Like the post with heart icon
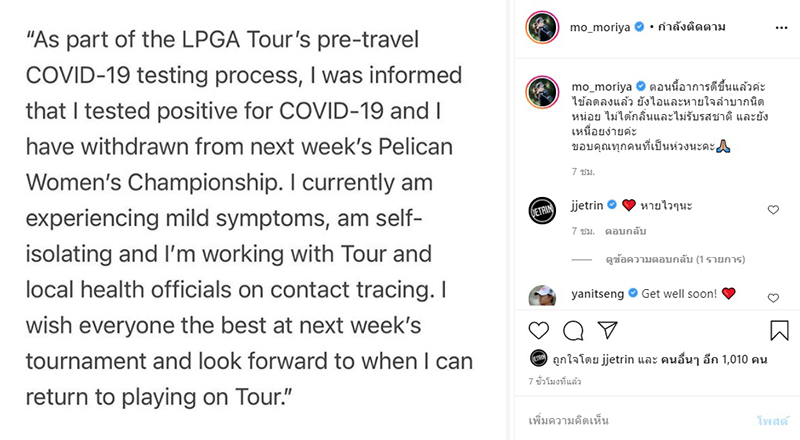This screenshot has height=440, width=800. 538,330
